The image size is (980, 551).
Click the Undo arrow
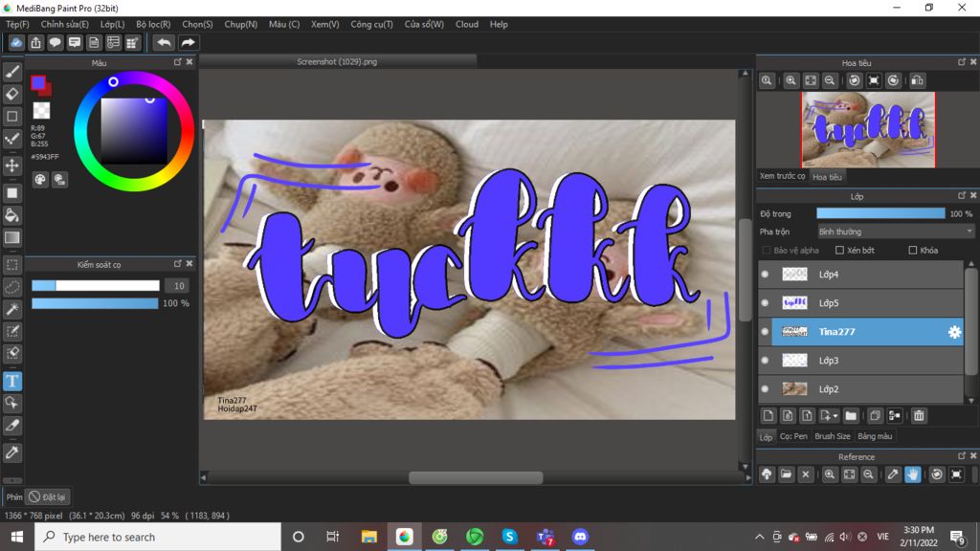(x=164, y=42)
